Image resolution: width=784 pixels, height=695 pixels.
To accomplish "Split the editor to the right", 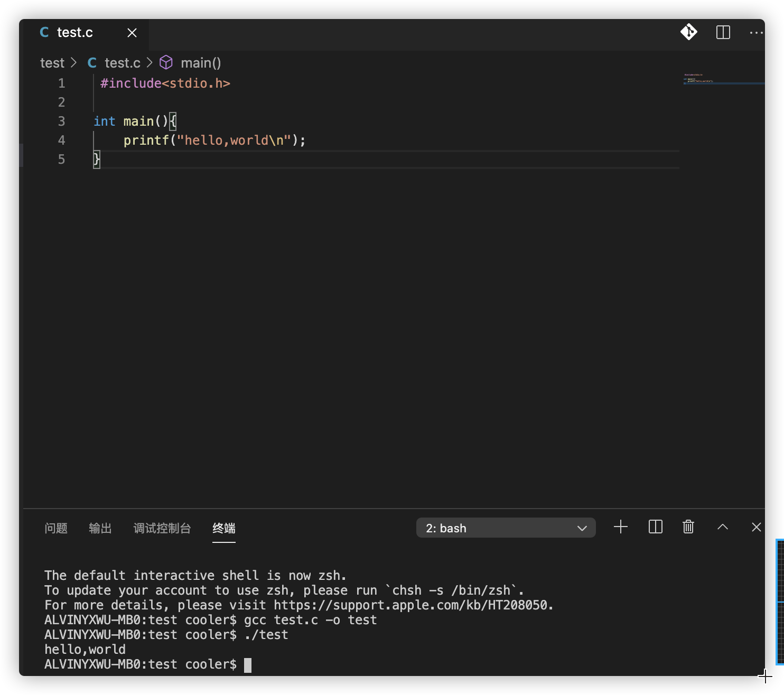I will [x=723, y=32].
